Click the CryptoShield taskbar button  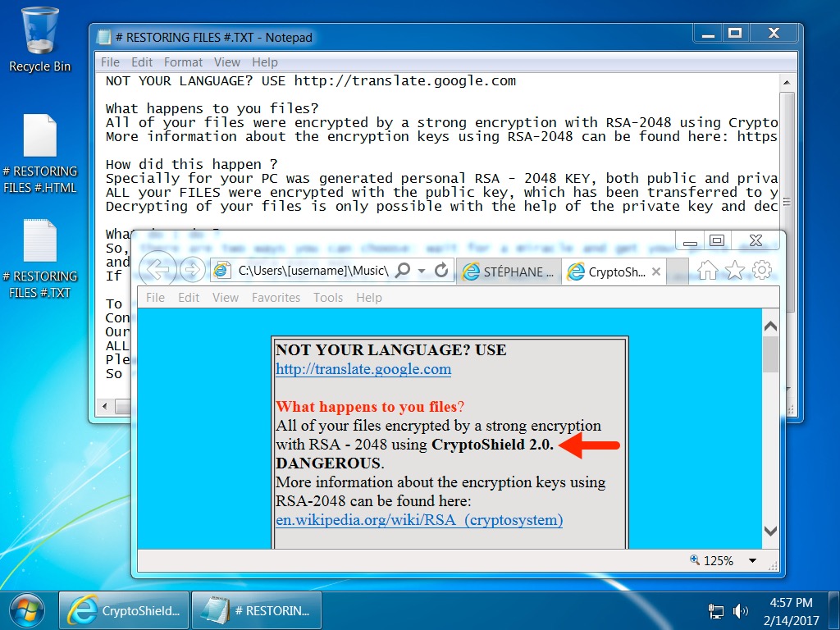124,610
